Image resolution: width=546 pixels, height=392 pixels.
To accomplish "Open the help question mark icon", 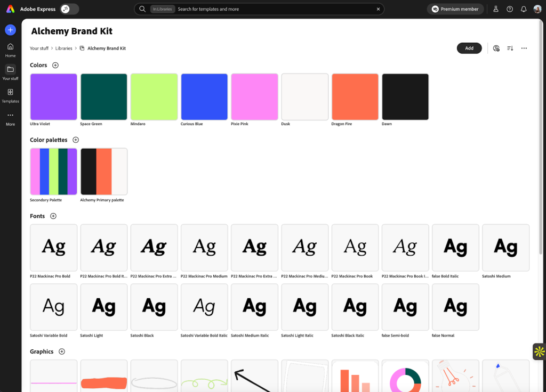I will pos(510,9).
